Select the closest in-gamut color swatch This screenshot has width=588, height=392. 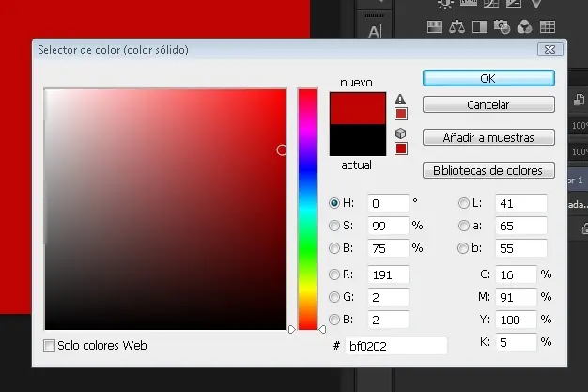[401, 114]
